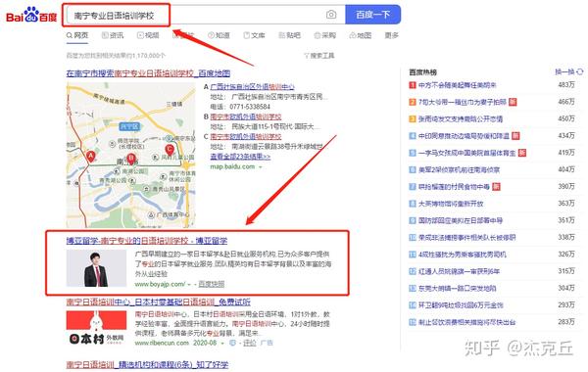The height and width of the screenshot is (372, 588).
Task: Click rank badge 3 in hot list
Action: pos(413,118)
